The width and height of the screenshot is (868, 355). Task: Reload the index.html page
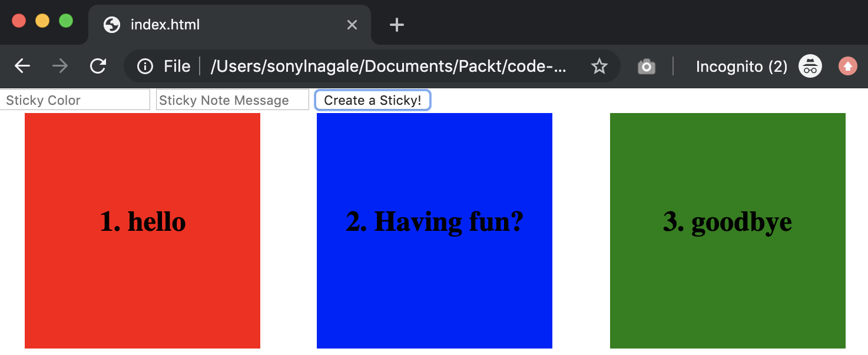coord(98,66)
